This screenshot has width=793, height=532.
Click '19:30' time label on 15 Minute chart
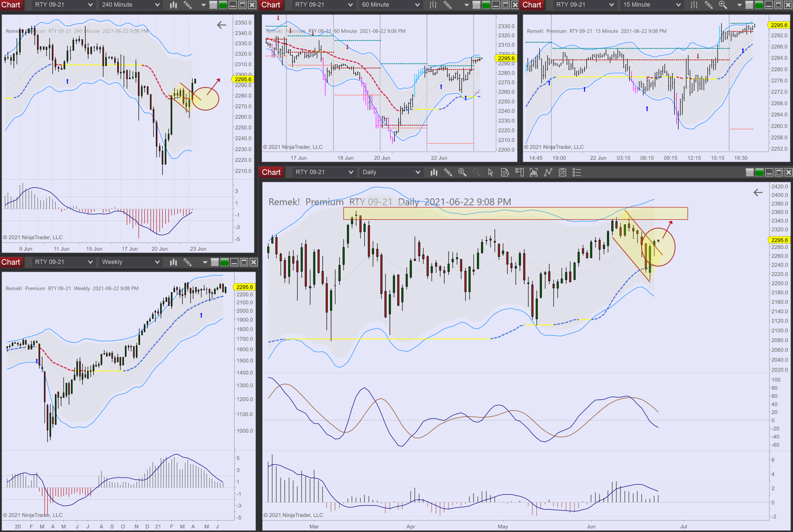coord(741,158)
